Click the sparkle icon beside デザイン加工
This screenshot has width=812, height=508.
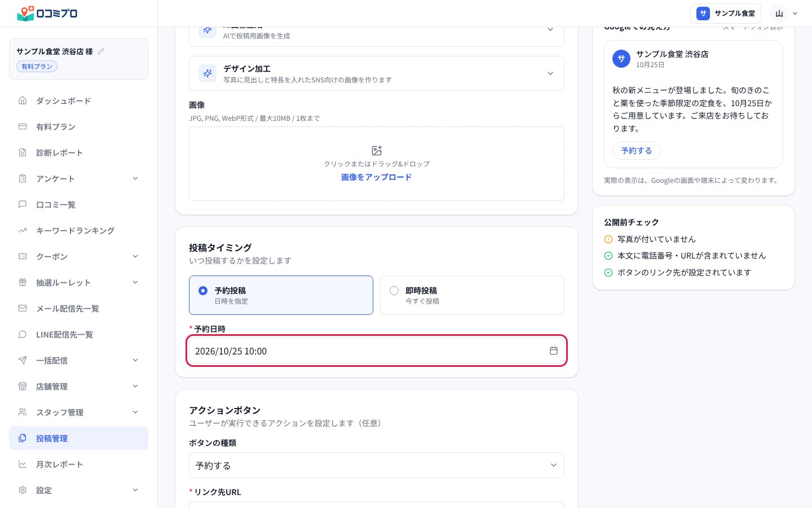coord(208,73)
